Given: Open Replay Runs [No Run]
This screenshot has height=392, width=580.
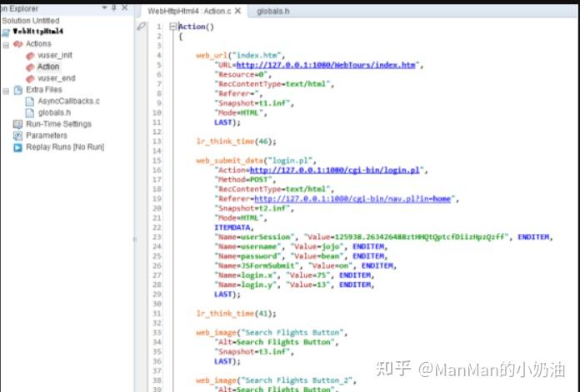Looking at the screenshot, I should point(65,147).
